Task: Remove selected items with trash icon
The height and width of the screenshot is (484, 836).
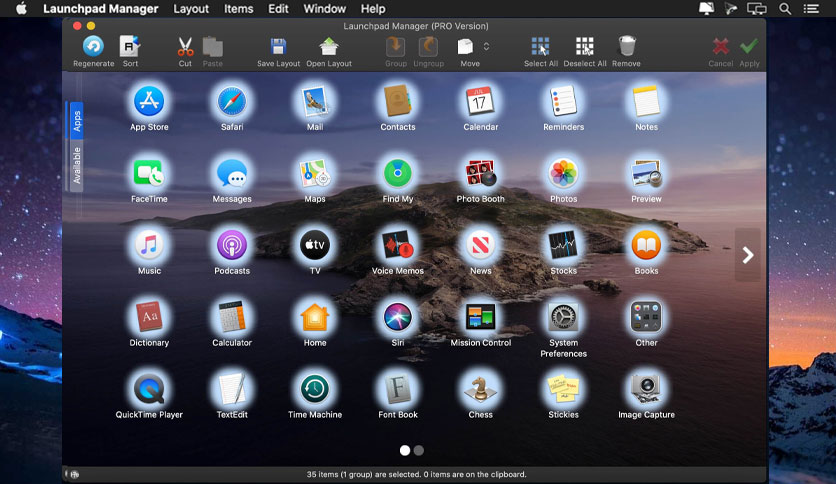Action: (x=626, y=46)
